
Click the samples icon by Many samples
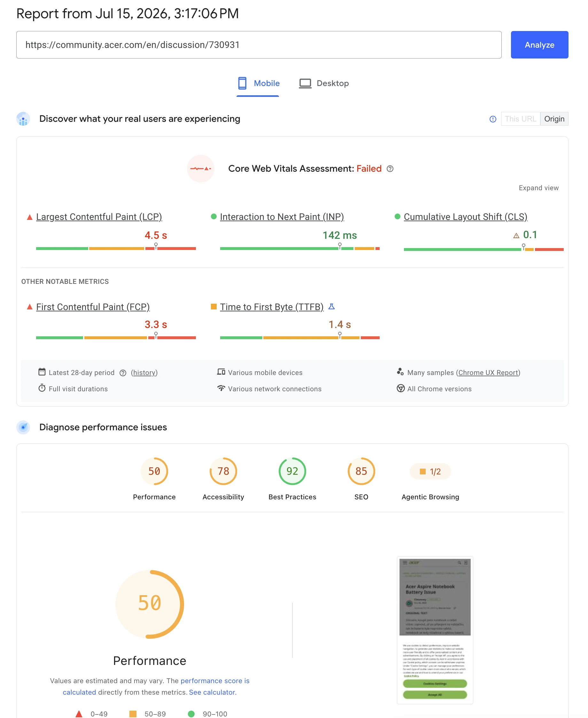click(400, 372)
